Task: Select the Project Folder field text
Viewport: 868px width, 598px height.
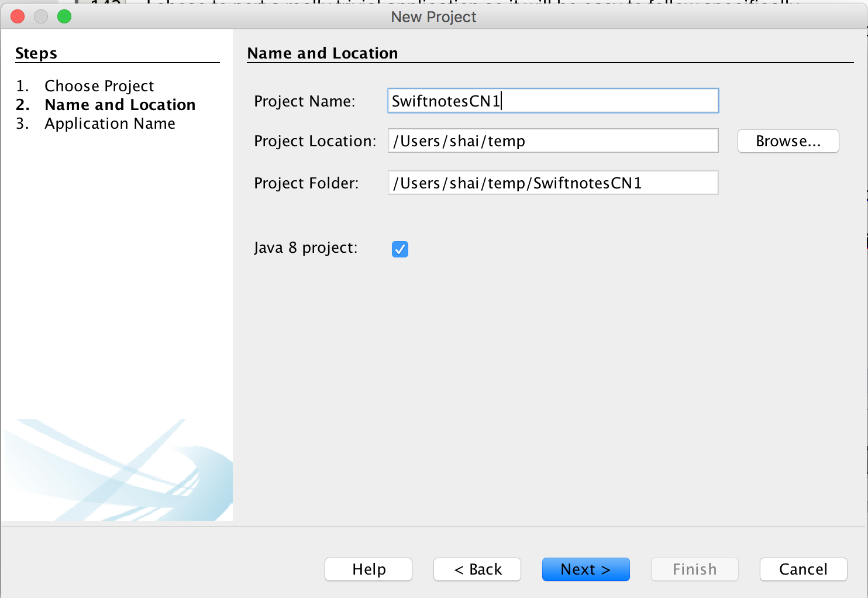Action: coord(553,183)
